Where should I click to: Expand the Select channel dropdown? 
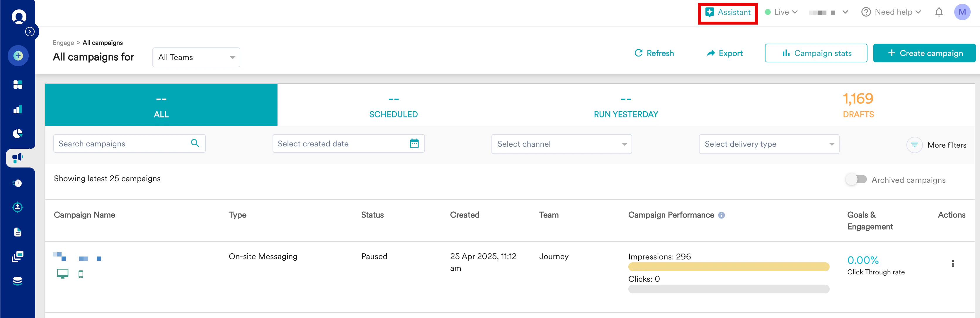click(561, 144)
